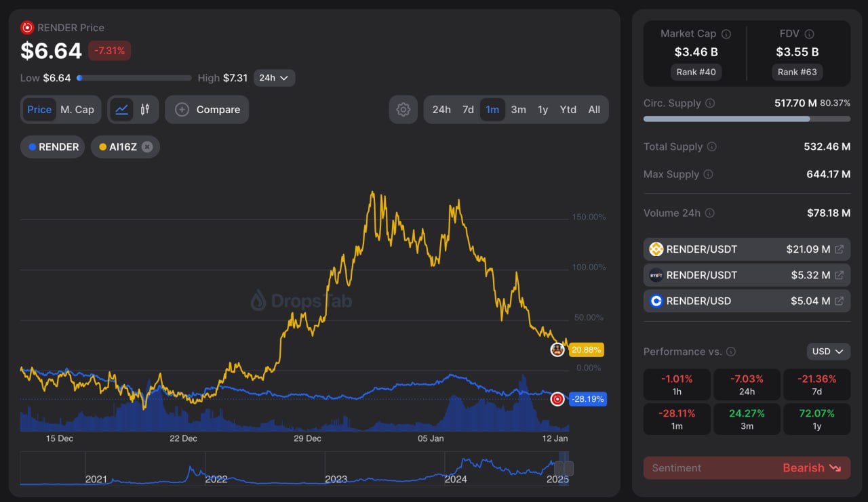Click the RENDER logo marker on the chart

(557, 399)
